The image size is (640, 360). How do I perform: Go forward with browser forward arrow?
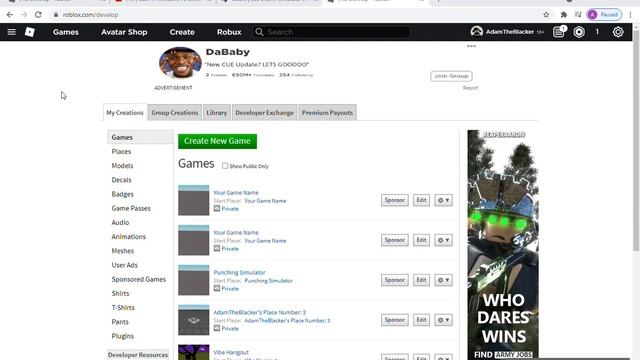pos(24,15)
